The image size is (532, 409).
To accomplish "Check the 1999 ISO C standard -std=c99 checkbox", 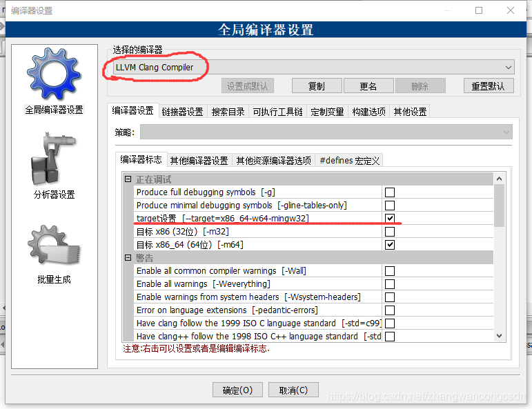I will [389, 323].
